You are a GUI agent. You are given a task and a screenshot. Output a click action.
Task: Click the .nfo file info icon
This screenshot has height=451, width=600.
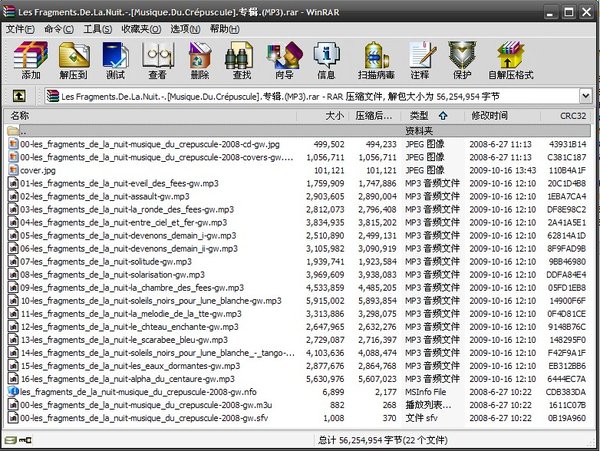point(13,392)
